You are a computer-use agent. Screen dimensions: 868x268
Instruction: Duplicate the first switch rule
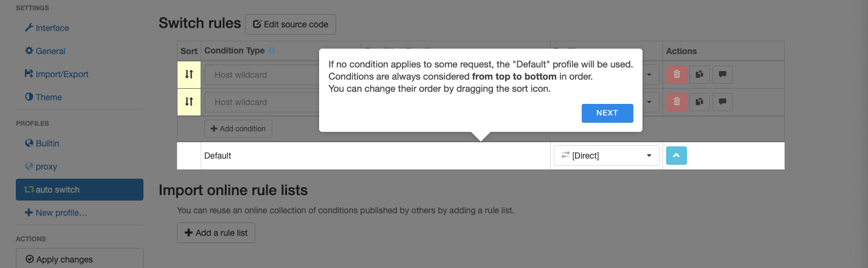pyautogui.click(x=700, y=75)
